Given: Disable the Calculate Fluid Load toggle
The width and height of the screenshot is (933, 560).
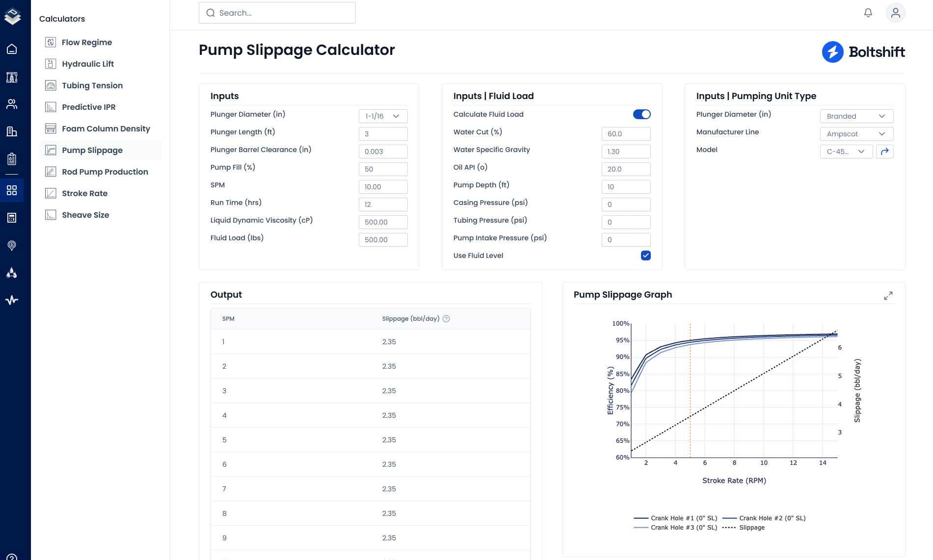Looking at the screenshot, I should 642,114.
